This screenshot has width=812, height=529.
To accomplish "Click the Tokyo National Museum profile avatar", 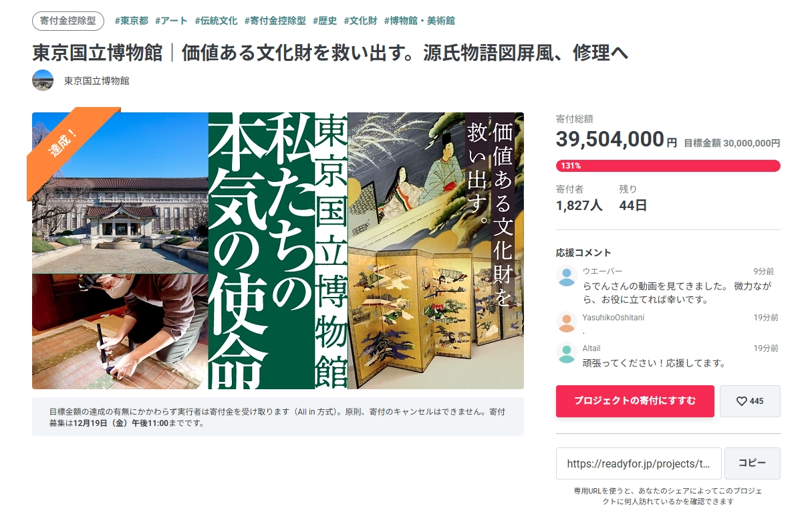I will (x=43, y=80).
